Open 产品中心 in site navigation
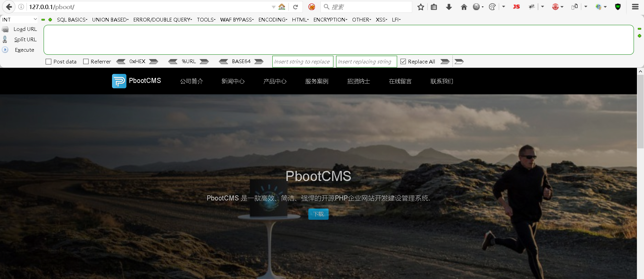Image resolution: width=644 pixels, height=279 pixels. 275,81
